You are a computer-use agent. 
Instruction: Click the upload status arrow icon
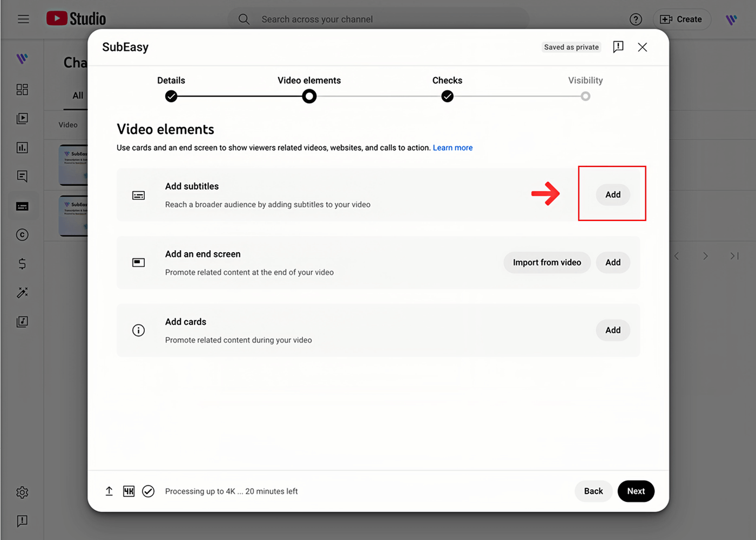[109, 491]
